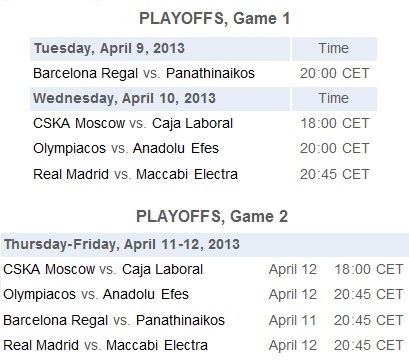Image resolution: width=409 pixels, height=360 pixels.
Task: Open Anadolu Efes in Game 2 table
Action: point(146,294)
